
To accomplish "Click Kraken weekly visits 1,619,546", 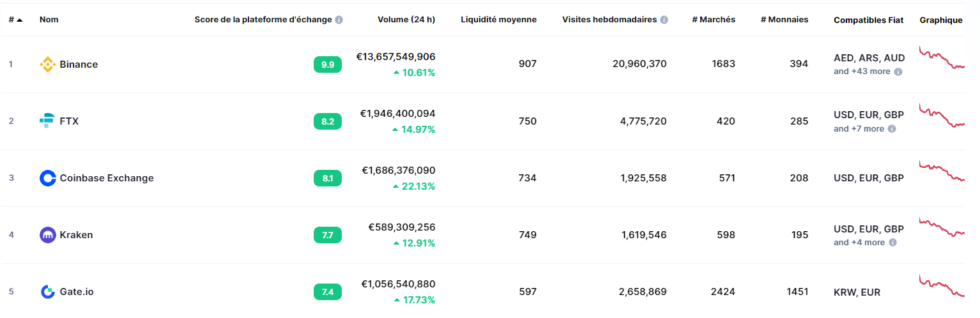I will point(644,235).
